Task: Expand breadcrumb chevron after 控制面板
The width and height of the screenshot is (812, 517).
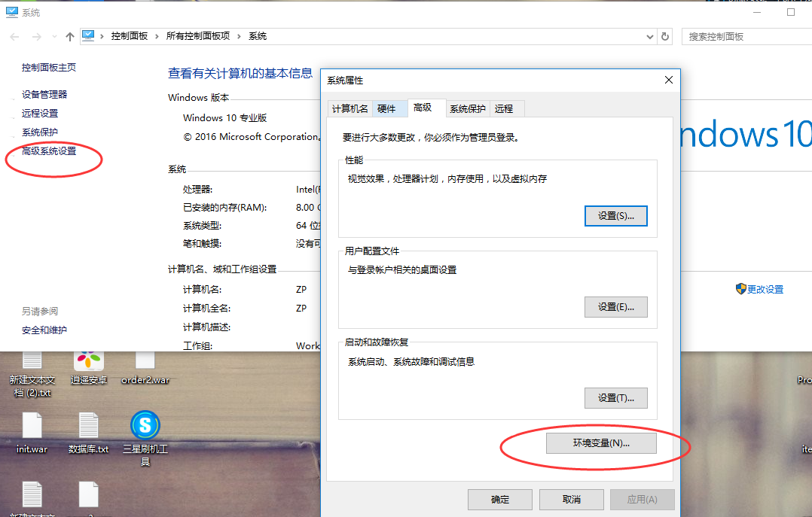Action: (157, 36)
